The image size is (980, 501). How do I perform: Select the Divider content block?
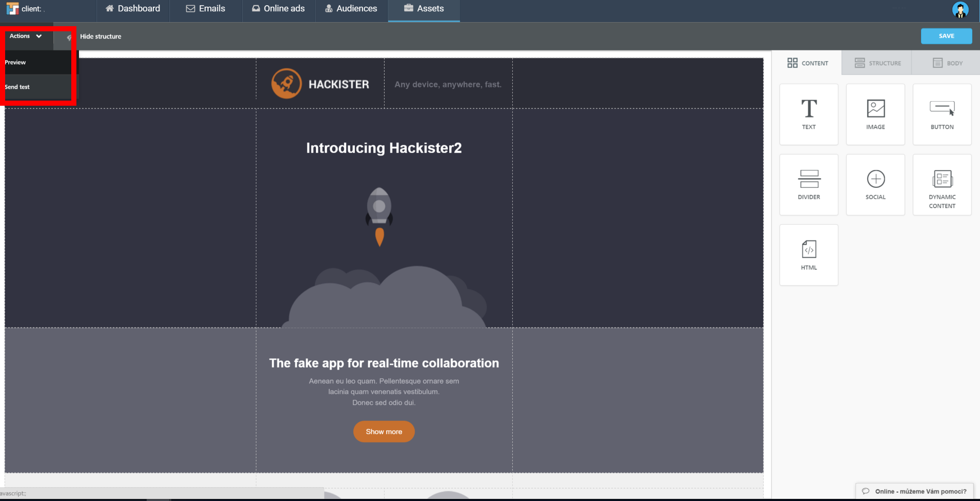click(x=809, y=185)
